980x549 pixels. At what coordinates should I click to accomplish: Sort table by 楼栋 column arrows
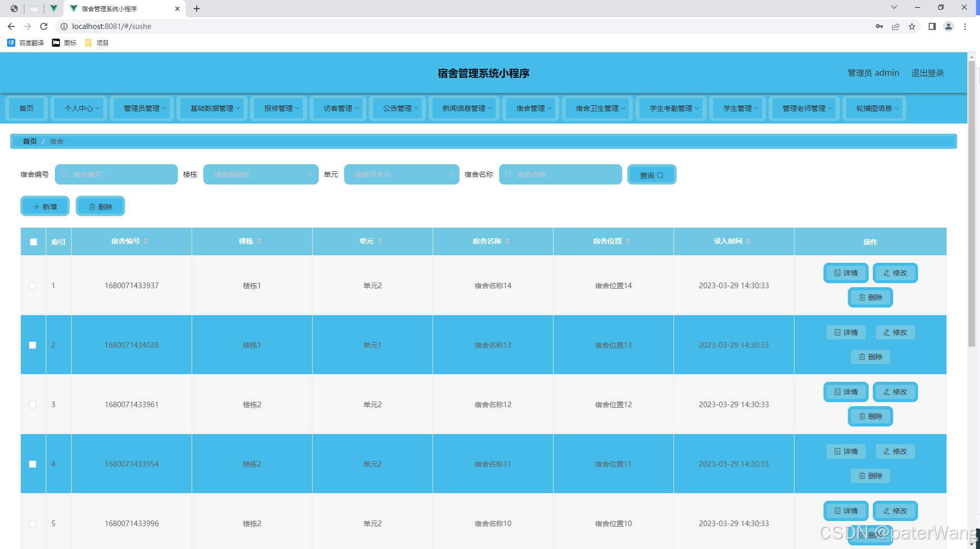259,241
